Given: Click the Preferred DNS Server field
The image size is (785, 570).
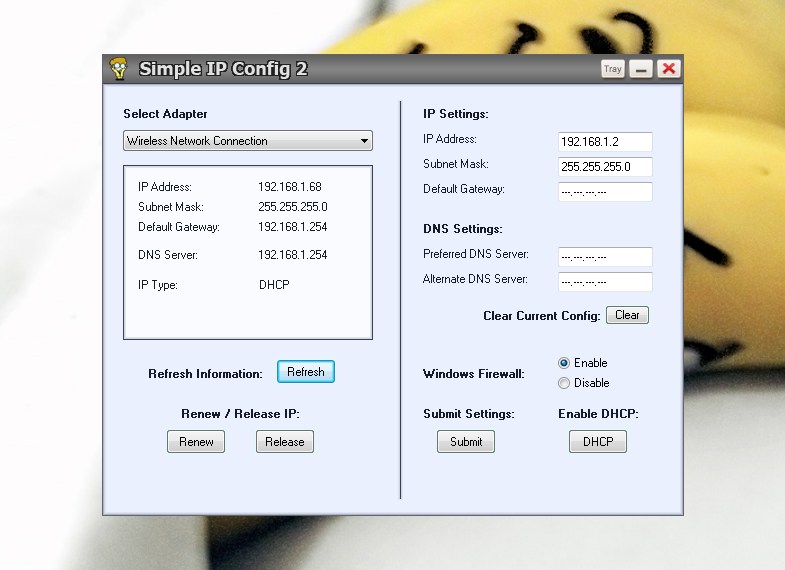Looking at the screenshot, I should tap(605, 257).
